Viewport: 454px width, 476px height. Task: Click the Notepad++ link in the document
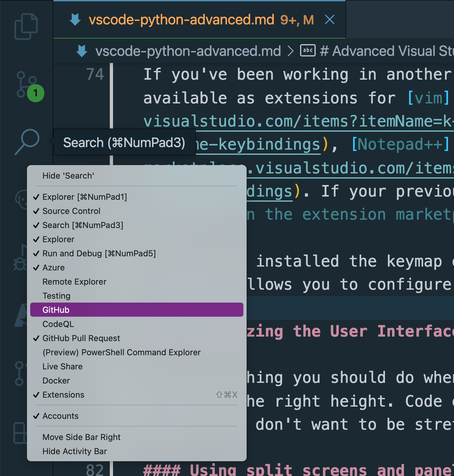coord(401,144)
